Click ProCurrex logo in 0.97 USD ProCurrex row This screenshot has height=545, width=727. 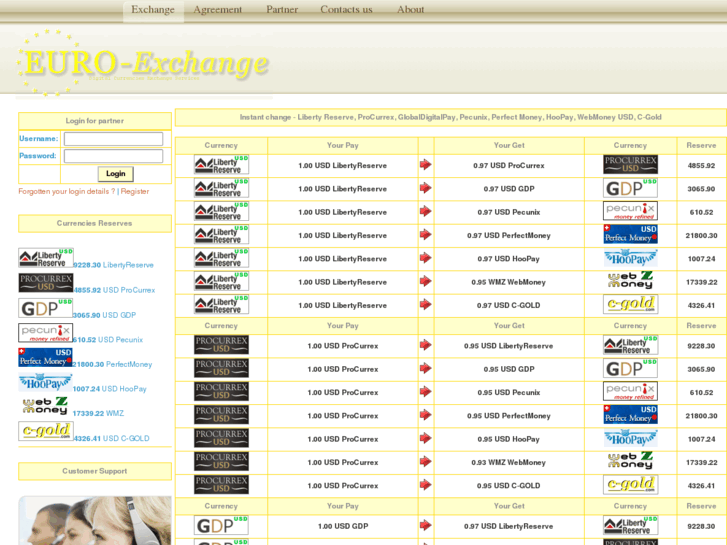click(630, 165)
